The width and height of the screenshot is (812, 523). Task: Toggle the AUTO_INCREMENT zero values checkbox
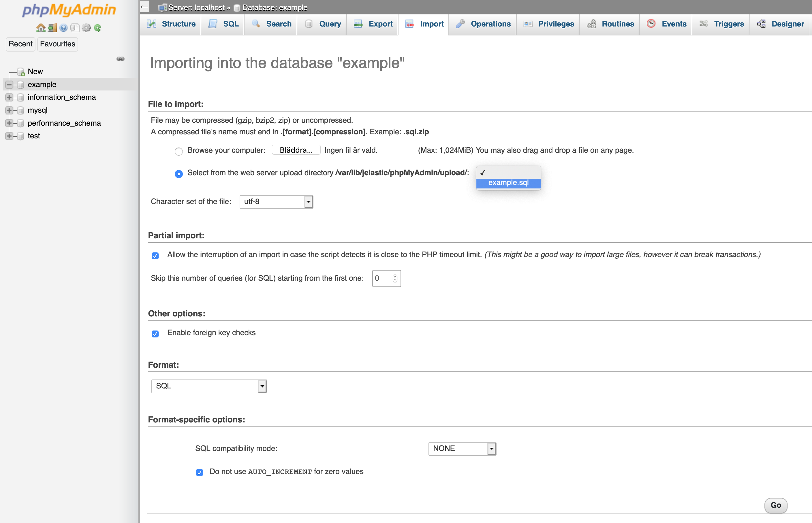tap(200, 472)
